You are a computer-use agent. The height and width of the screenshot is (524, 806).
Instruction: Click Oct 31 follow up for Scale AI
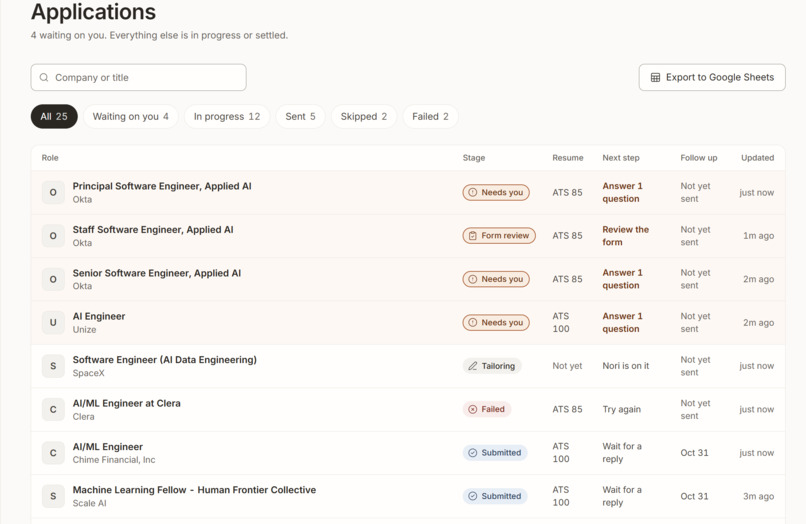[x=694, y=496]
